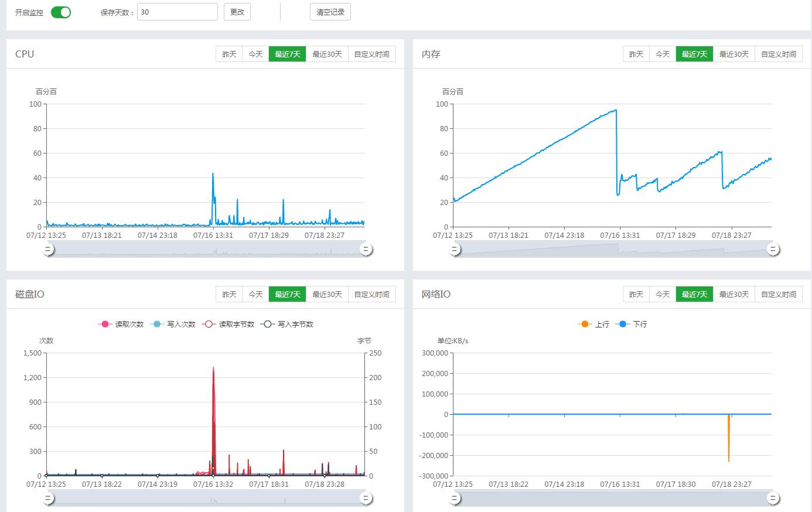Image resolution: width=812 pixels, height=512 pixels.
Task: Toggle the 开启监控 monitoring switch
Action: pos(61,12)
